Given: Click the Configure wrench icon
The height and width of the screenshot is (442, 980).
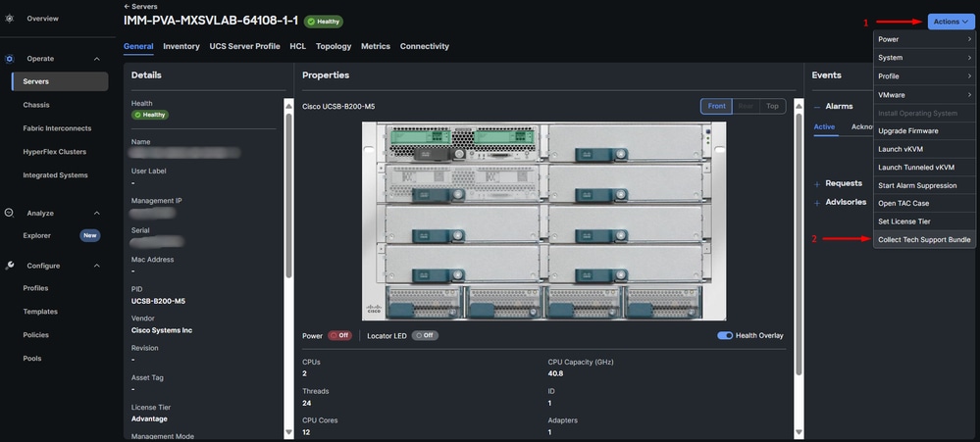Looking at the screenshot, I should (x=10, y=266).
